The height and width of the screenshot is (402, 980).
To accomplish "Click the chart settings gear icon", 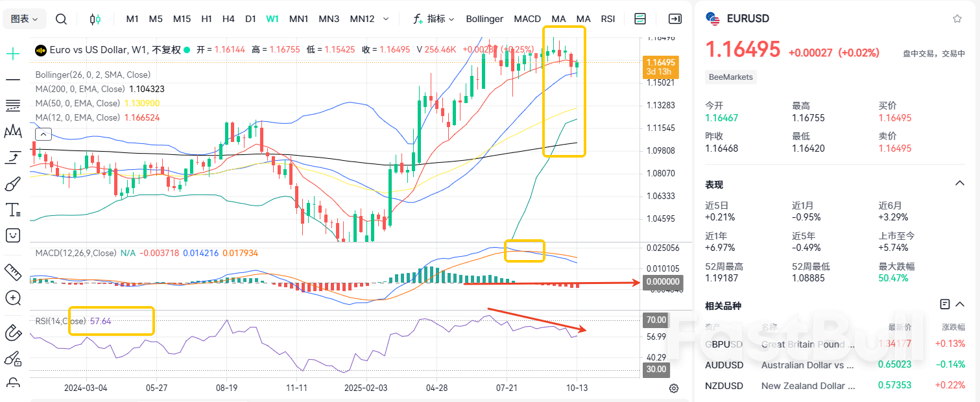I will pyautogui.click(x=674, y=388).
